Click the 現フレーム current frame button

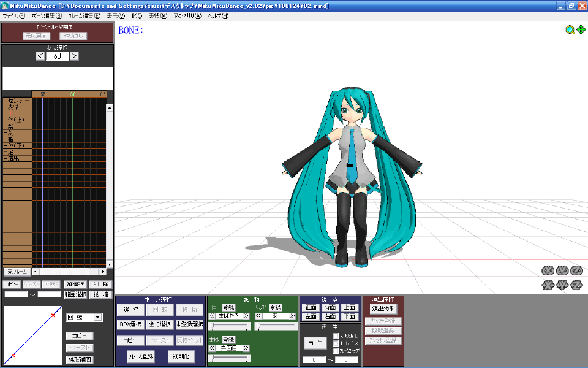17,272
